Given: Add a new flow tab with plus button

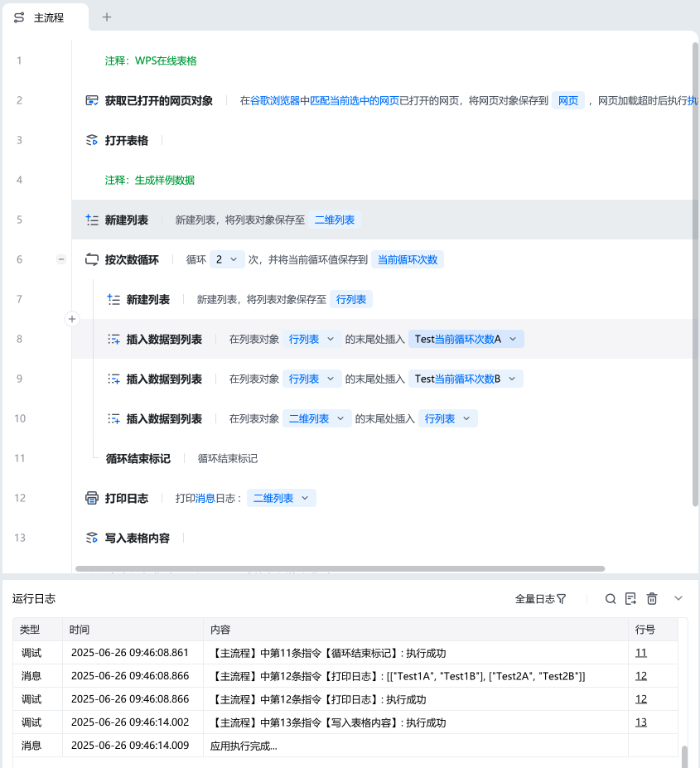Looking at the screenshot, I should pyautogui.click(x=107, y=17).
